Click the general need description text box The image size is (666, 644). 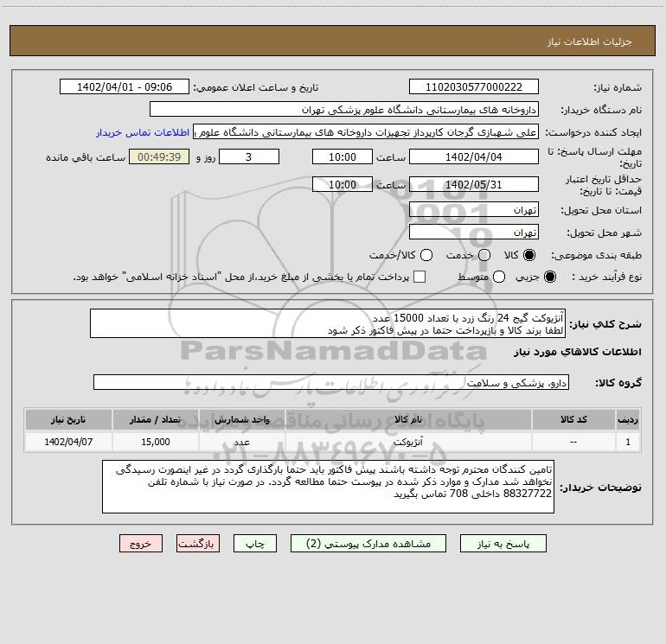328,324
